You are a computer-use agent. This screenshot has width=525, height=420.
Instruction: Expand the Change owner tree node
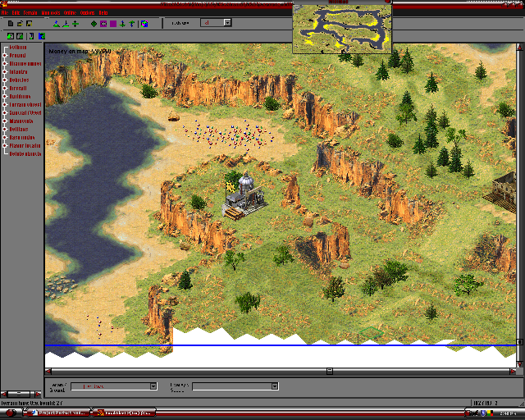pos(5,64)
